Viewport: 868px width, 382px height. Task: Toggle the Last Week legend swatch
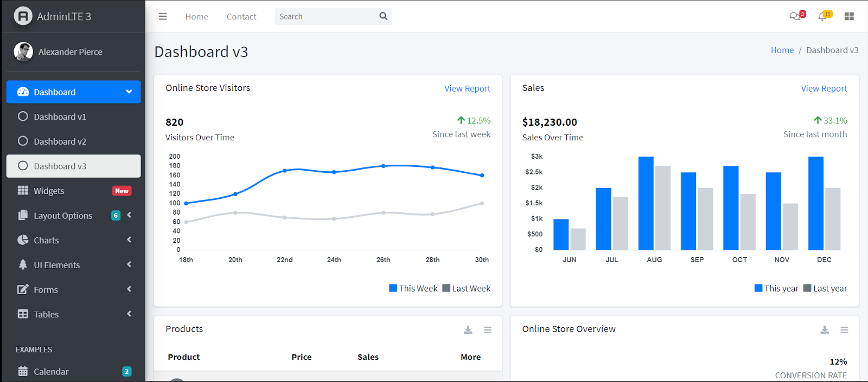[446, 288]
